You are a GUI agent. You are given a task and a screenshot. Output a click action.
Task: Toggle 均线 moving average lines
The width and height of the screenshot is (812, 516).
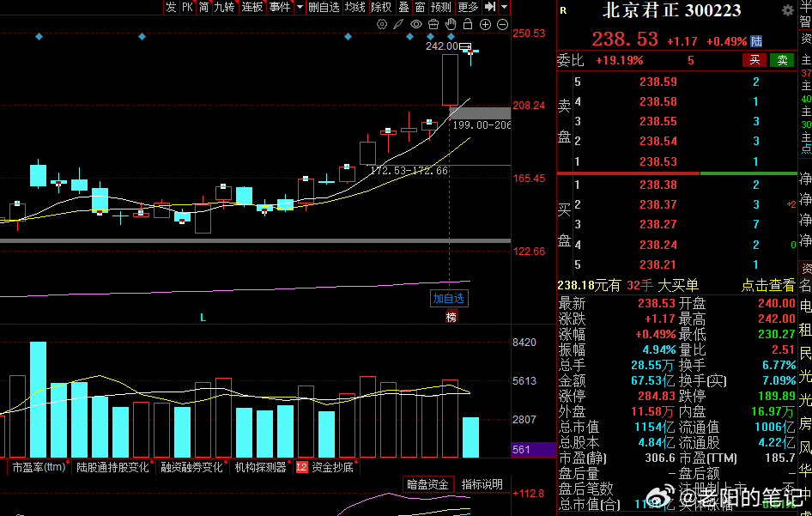point(355,7)
